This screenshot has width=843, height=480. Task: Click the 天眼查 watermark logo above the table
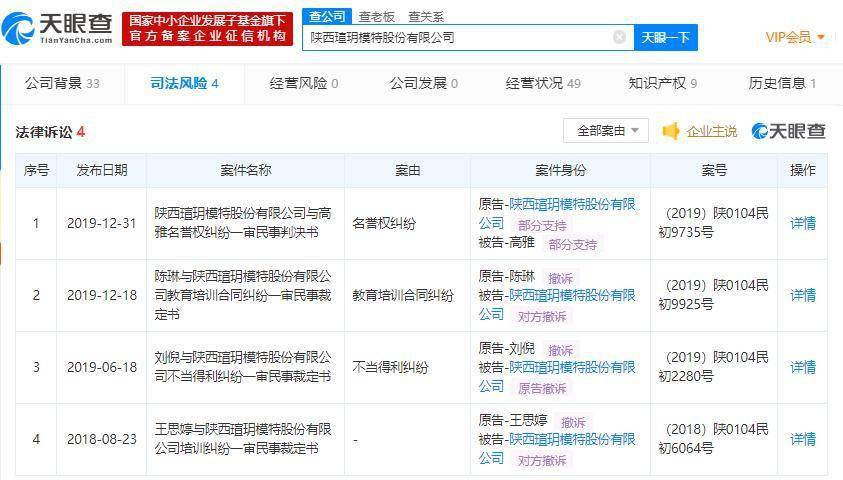[788, 131]
